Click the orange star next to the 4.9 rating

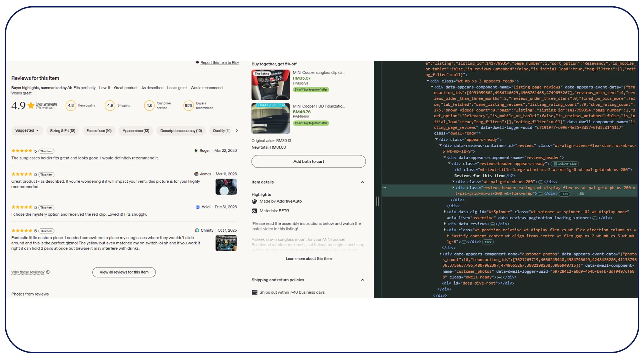pyautogui.click(x=31, y=105)
